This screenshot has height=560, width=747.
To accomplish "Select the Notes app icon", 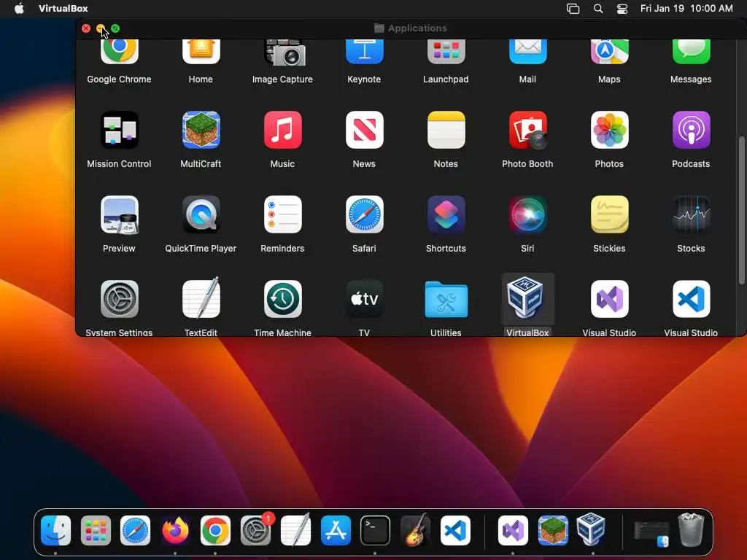I will pos(446,130).
